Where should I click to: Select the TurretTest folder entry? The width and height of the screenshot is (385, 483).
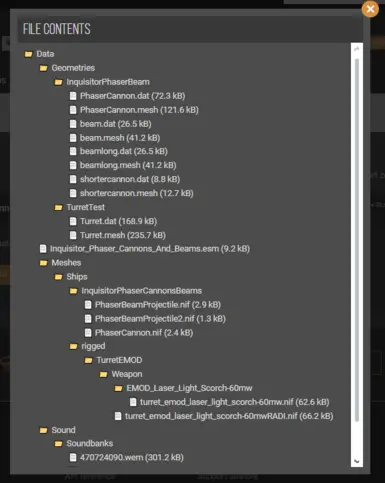pos(85,207)
